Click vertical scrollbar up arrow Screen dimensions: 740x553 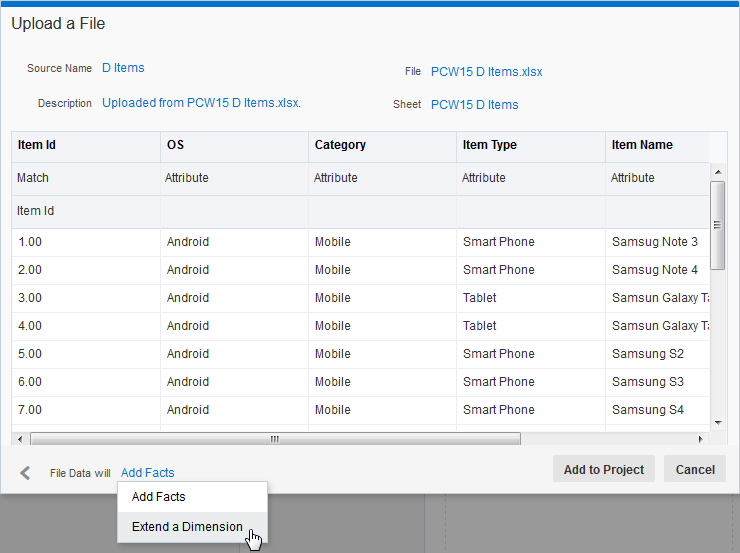click(x=718, y=172)
